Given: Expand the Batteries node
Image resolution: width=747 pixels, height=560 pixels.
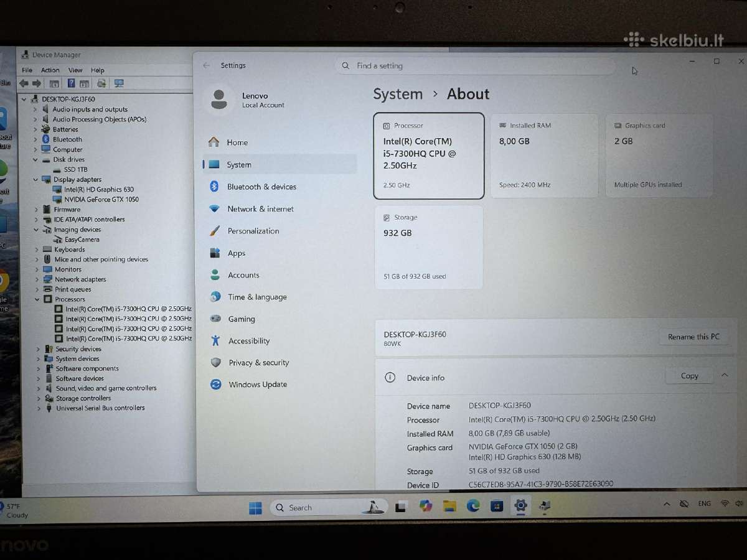Looking at the screenshot, I should point(35,129).
